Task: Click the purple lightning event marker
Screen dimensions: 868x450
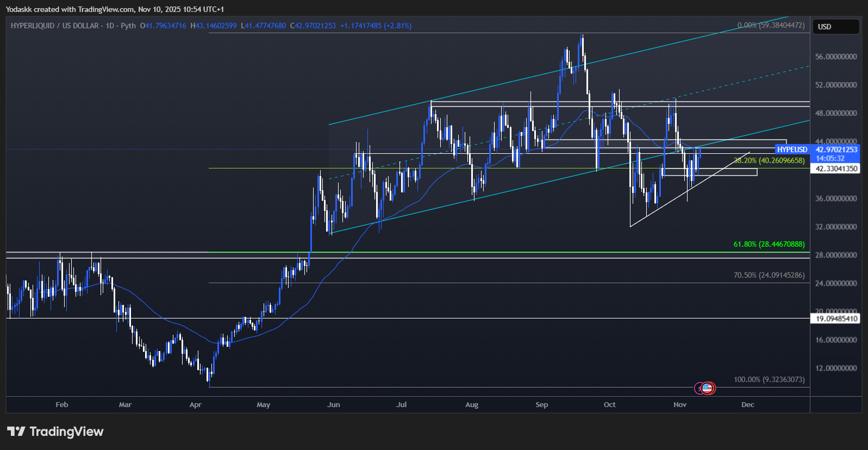Action: click(x=700, y=389)
